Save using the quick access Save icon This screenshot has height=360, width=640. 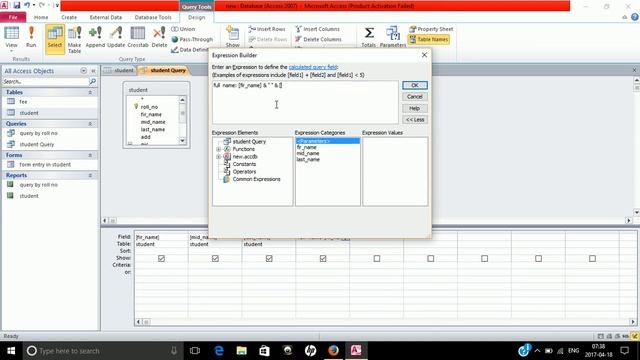[x=17, y=6]
